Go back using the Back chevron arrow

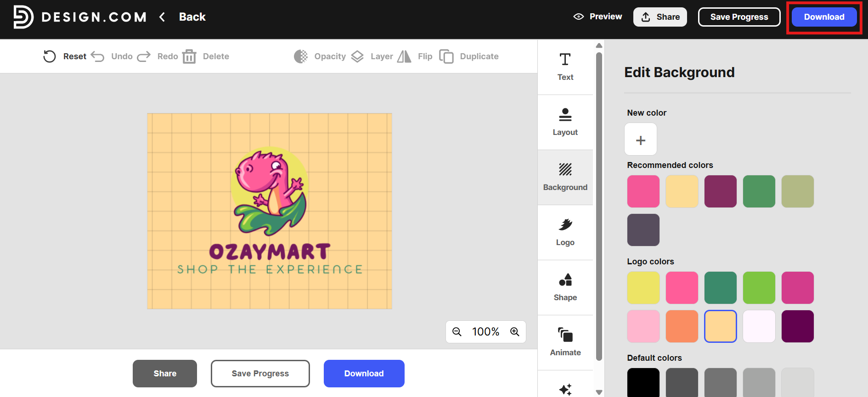pos(162,17)
